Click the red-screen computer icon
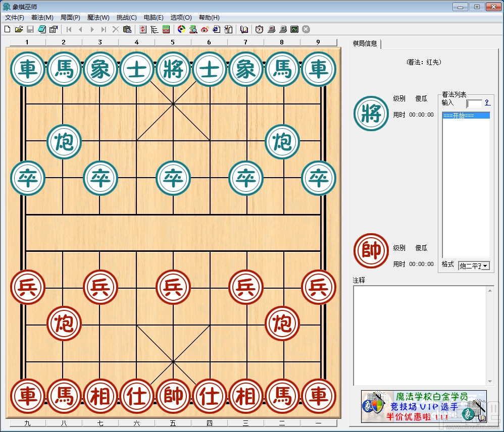 point(271,30)
